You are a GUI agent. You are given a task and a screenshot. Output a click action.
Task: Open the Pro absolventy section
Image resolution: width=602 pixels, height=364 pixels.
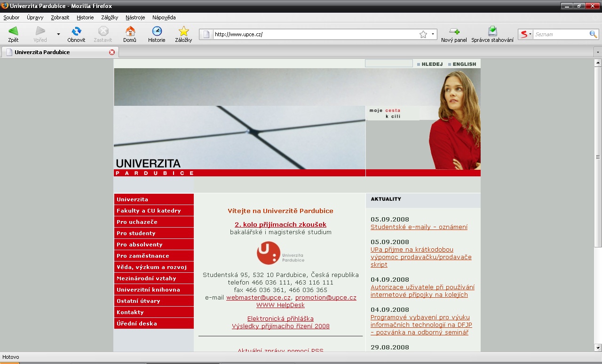pos(154,245)
